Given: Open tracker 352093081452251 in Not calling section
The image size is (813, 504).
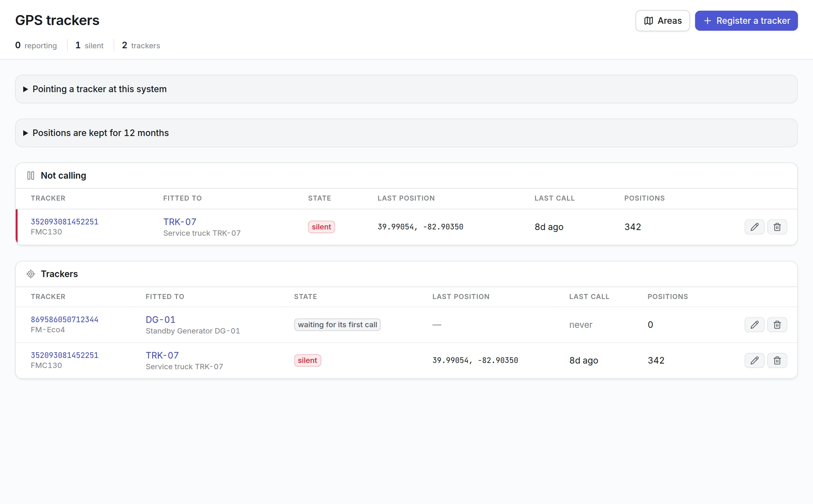Looking at the screenshot, I should click(x=65, y=222).
